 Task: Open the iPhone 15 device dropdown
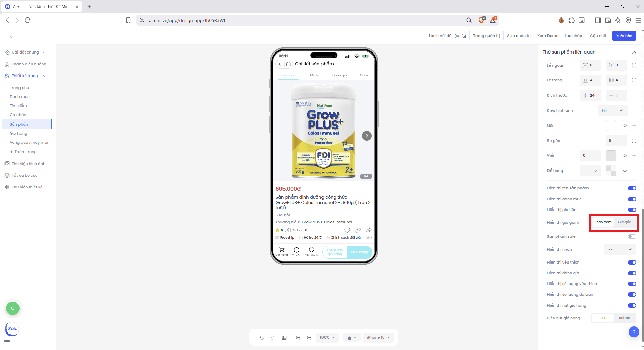click(x=378, y=337)
